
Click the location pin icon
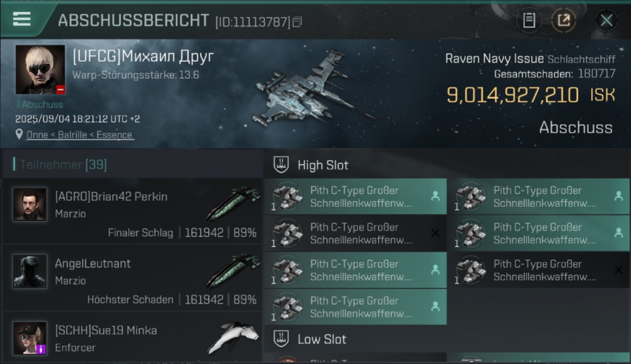click(19, 134)
